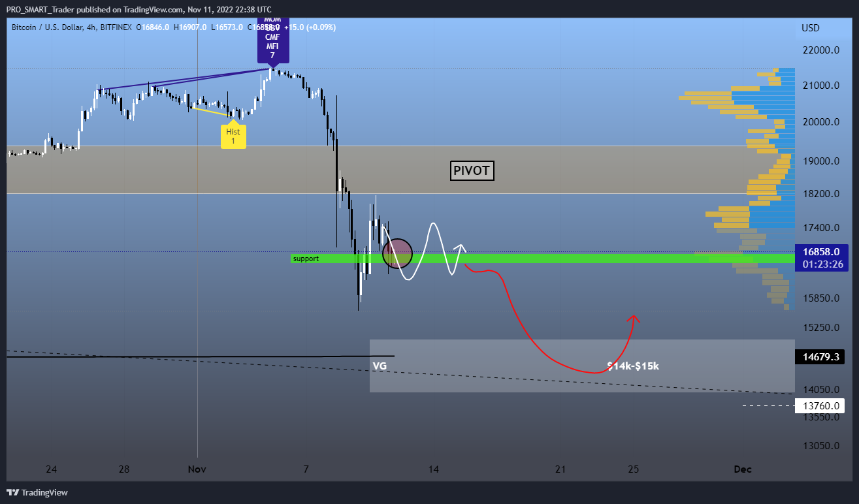Click the 19000.0 price axis value
The height and width of the screenshot is (504, 859).
tap(820, 161)
